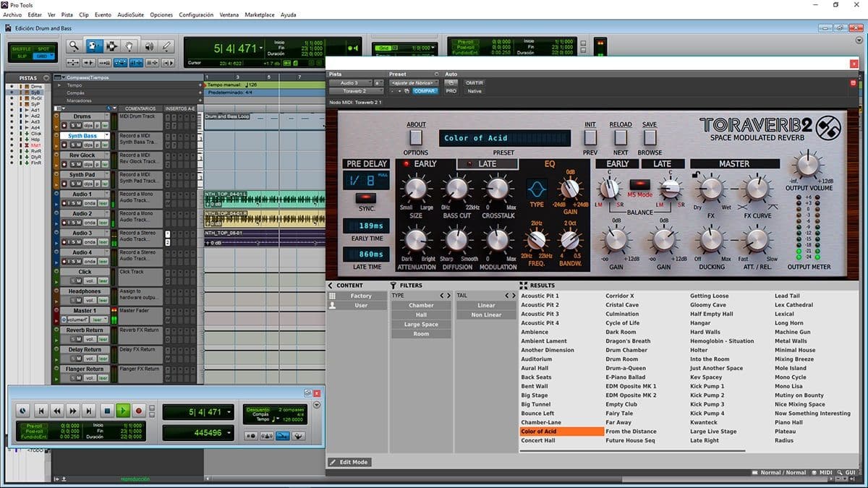Select the Grabber hand tool
868x488 pixels.
[x=129, y=46]
